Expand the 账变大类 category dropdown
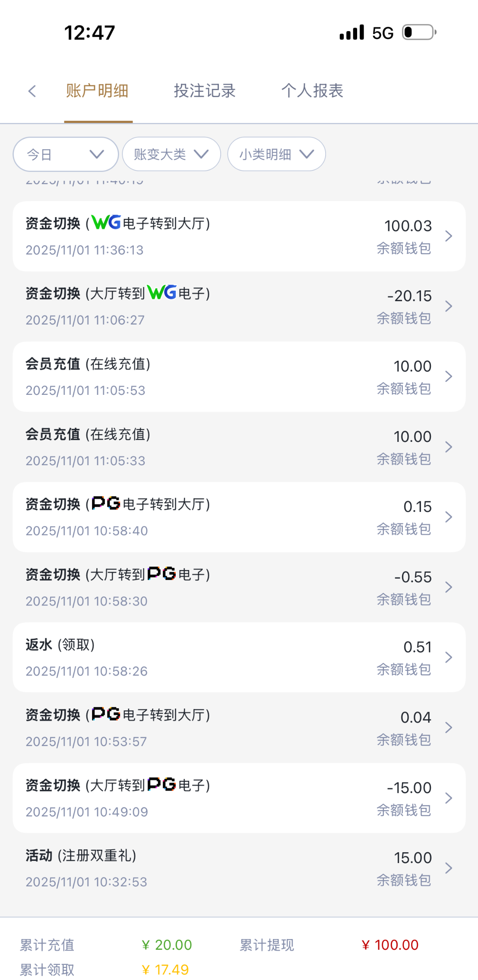Viewport: 478px width, 980px height. [171, 154]
